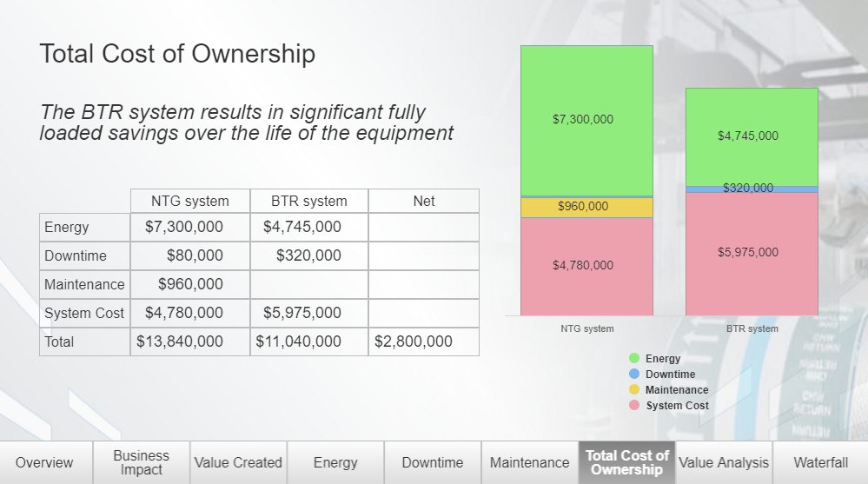This screenshot has height=484, width=868.
Task: Open the Downtime tab
Action: [x=433, y=462]
